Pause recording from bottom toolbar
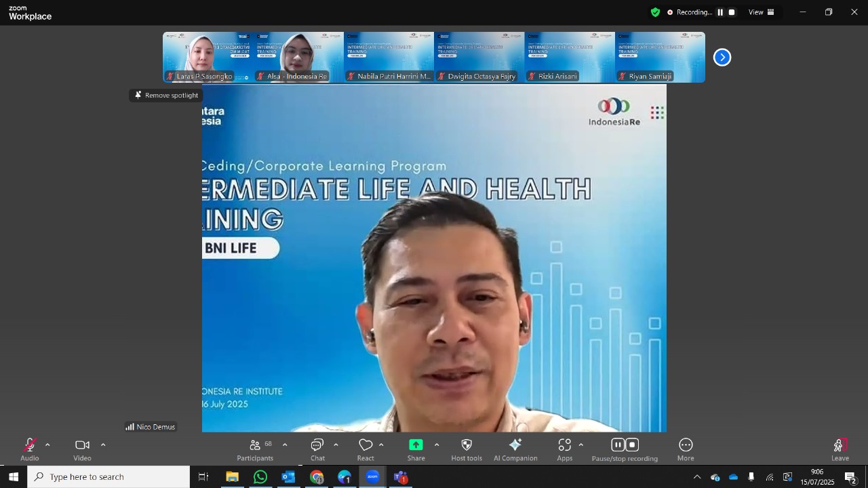Screen dimensions: 868x488 [618, 445]
